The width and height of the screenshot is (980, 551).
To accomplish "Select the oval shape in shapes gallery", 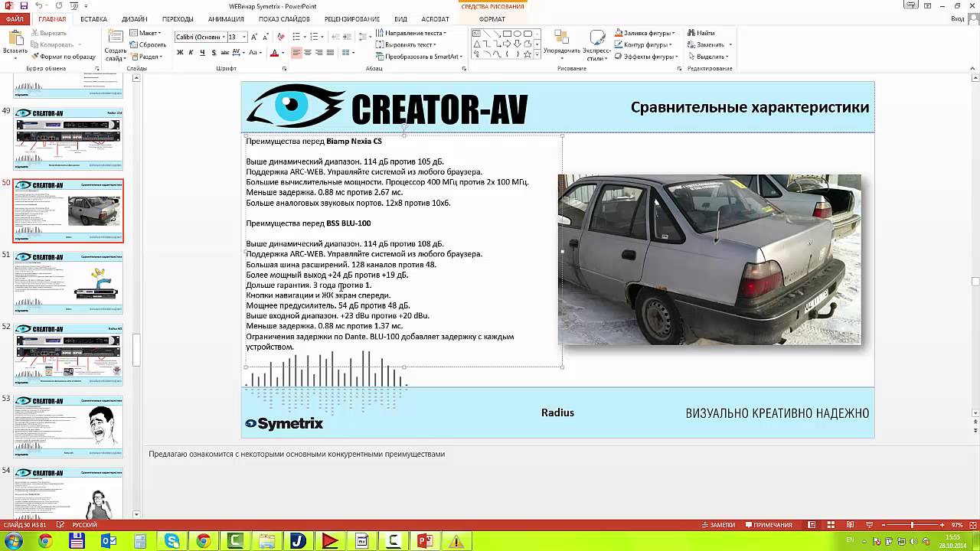I will [x=518, y=34].
